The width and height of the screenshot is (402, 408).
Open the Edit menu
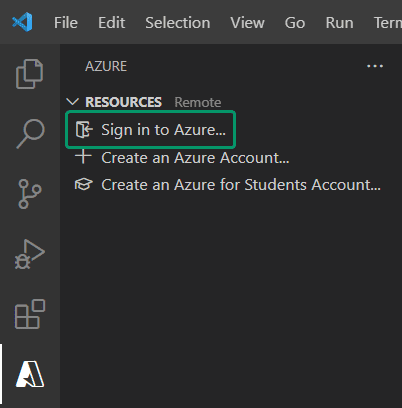point(111,23)
